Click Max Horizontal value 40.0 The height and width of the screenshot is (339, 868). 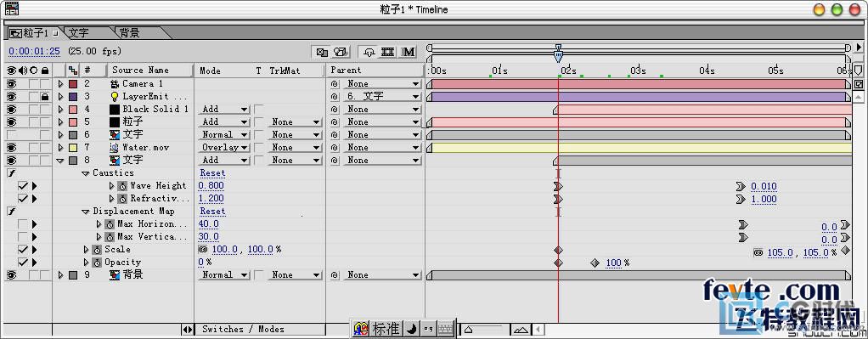[209, 224]
